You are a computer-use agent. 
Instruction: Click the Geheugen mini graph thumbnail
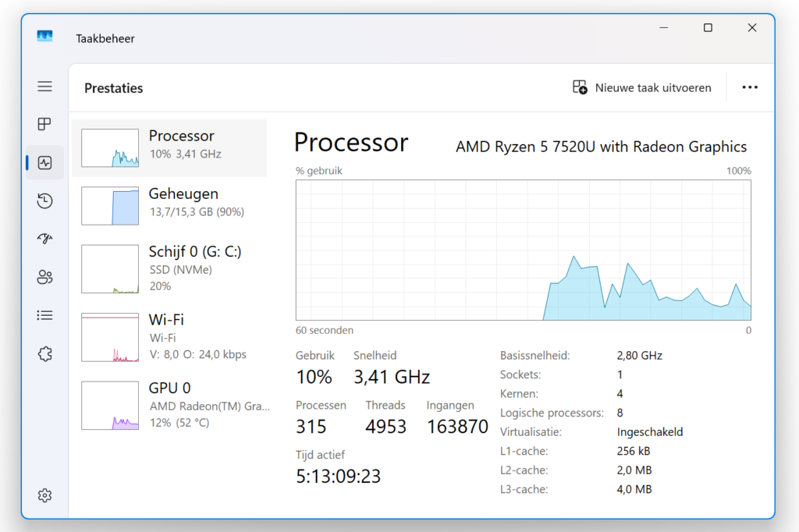coord(110,206)
